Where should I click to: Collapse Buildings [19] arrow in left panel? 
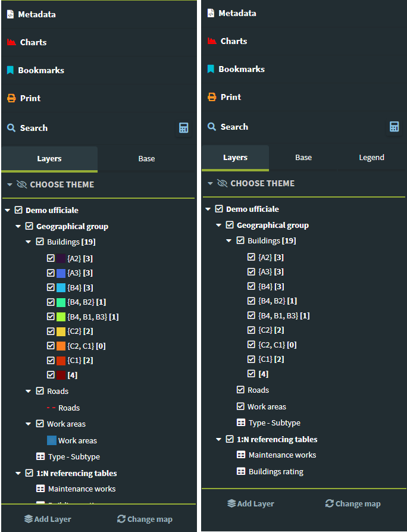coord(29,242)
